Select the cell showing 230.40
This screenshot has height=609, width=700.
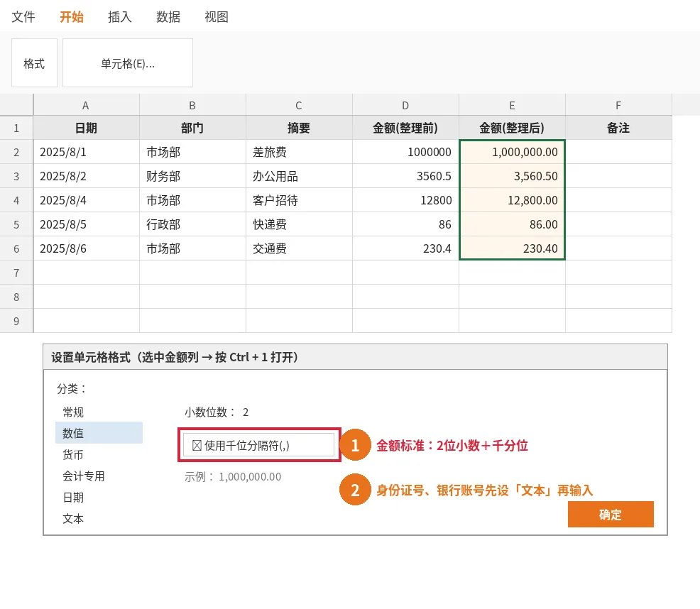pos(512,248)
